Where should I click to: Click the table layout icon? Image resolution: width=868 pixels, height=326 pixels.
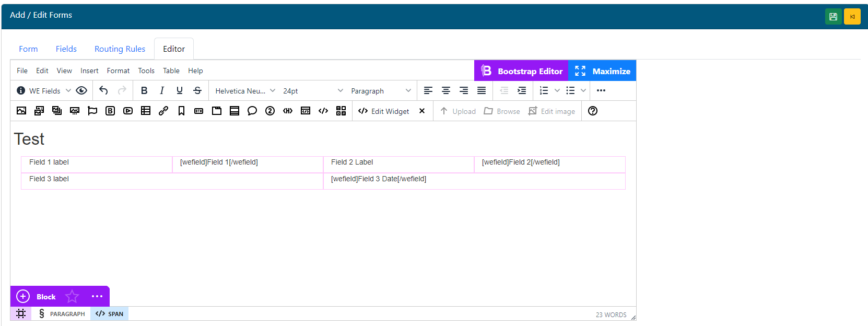tap(146, 111)
